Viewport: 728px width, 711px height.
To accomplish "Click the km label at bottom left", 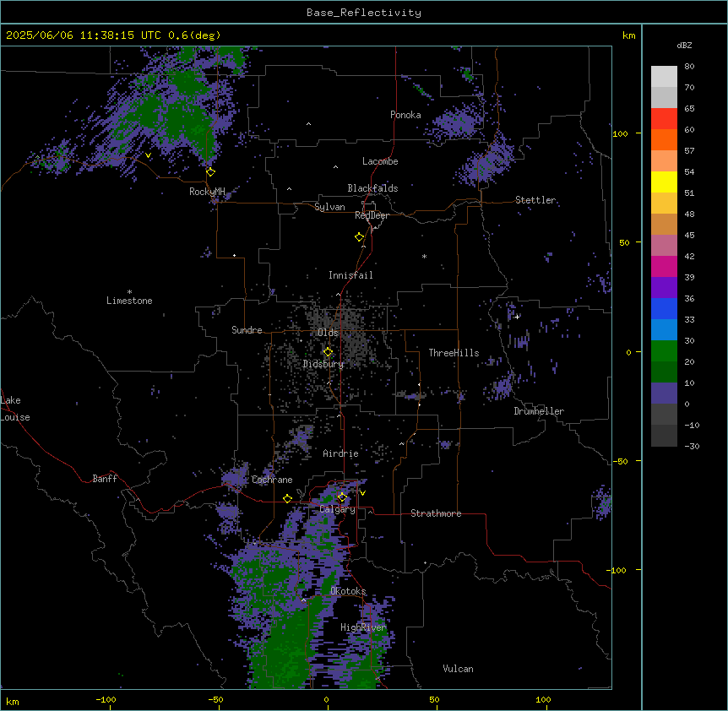I will coord(13,702).
